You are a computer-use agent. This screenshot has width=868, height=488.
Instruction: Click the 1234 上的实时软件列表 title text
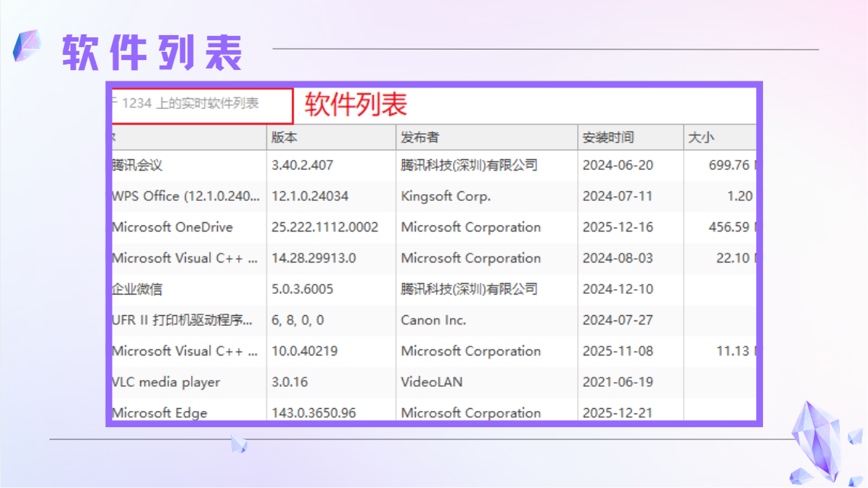[190, 104]
